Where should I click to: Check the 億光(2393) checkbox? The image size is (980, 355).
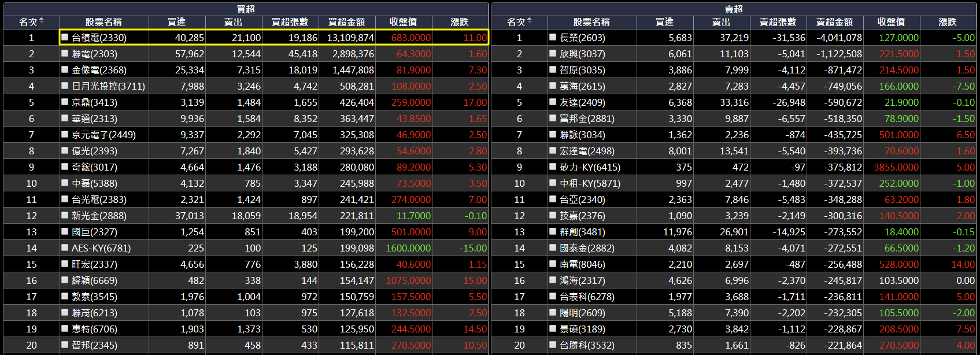(x=65, y=150)
